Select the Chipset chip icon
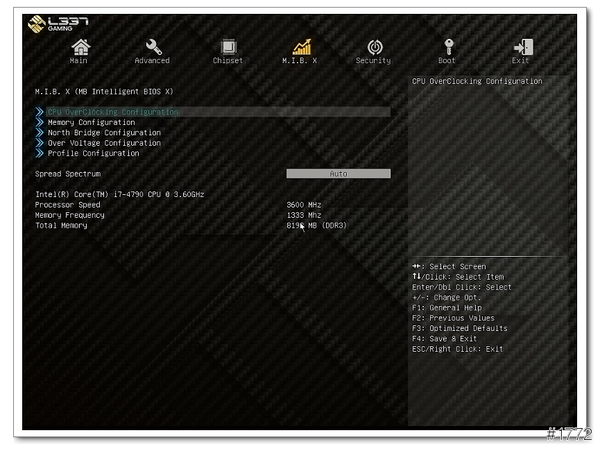Screen dimensions: 600x451 (228, 47)
